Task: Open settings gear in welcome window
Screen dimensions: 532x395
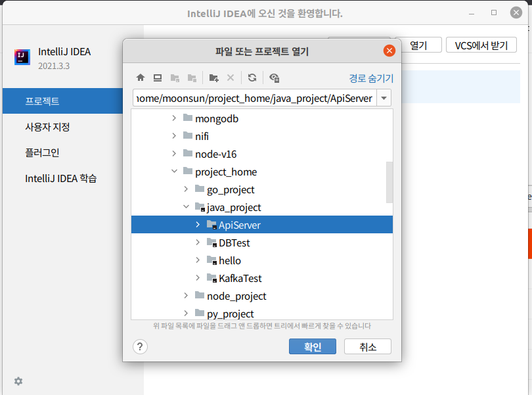Action: [18, 381]
